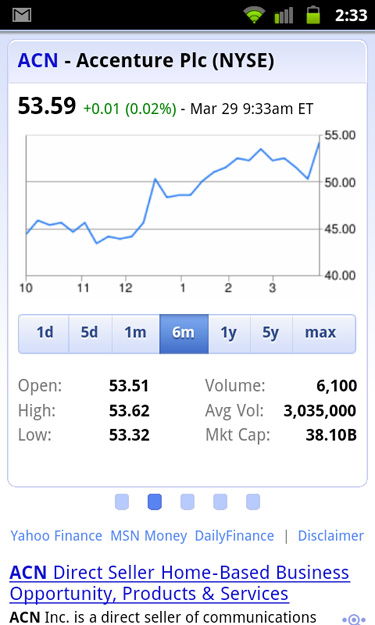Image resolution: width=375 pixels, height=625 pixels.
Task: Go to the fifth page indicator dot
Action: [253, 502]
